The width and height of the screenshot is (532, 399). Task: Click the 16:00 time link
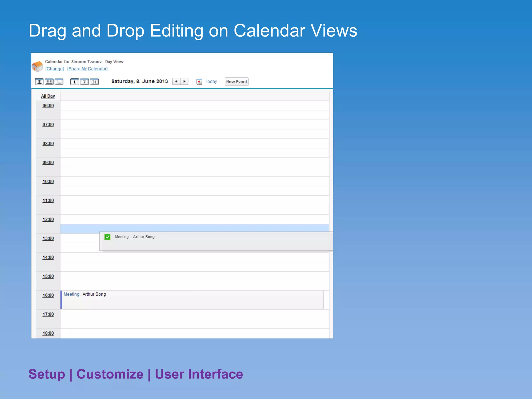click(48, 295)
